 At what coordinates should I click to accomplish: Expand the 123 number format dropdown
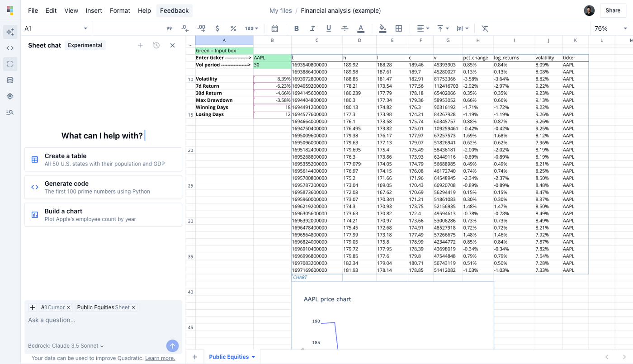(x=251, y=28)
